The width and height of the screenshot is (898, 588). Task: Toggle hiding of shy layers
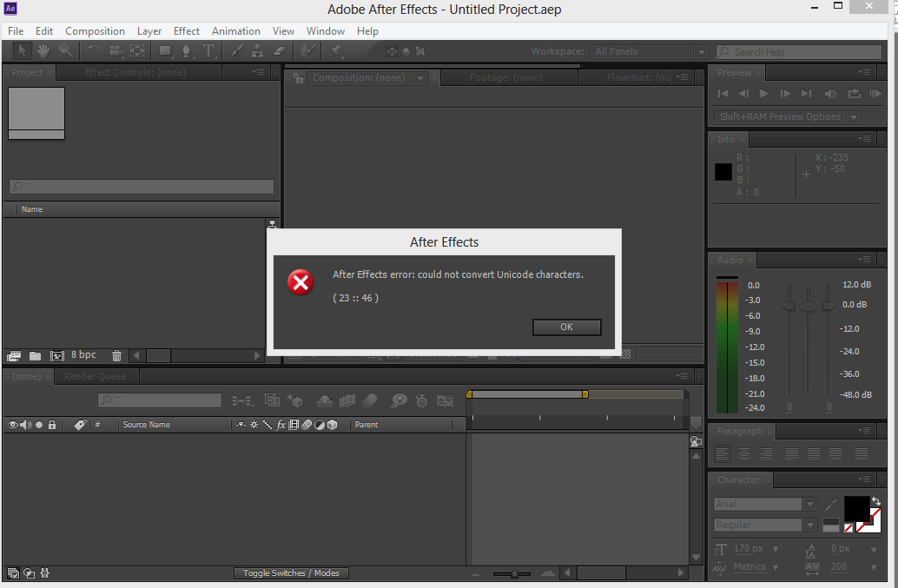click(x=325, y=400)
